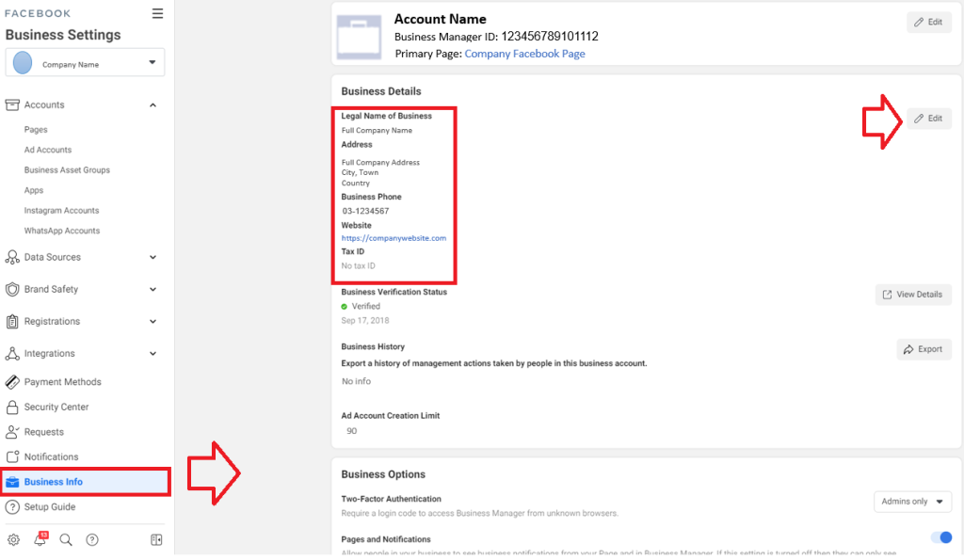The image size is (964, 560).
Task: Go to Instagram Accounts
Action: pos(61,211)
